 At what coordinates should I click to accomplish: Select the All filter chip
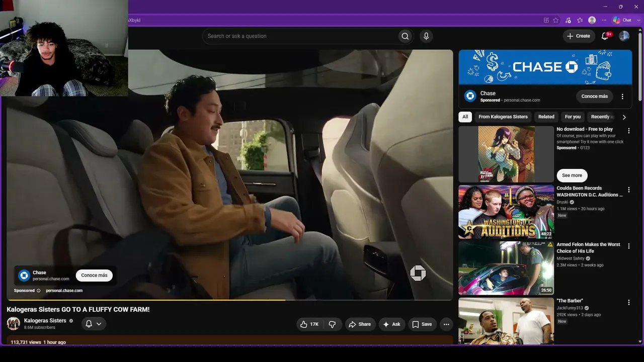pos(465,117)
